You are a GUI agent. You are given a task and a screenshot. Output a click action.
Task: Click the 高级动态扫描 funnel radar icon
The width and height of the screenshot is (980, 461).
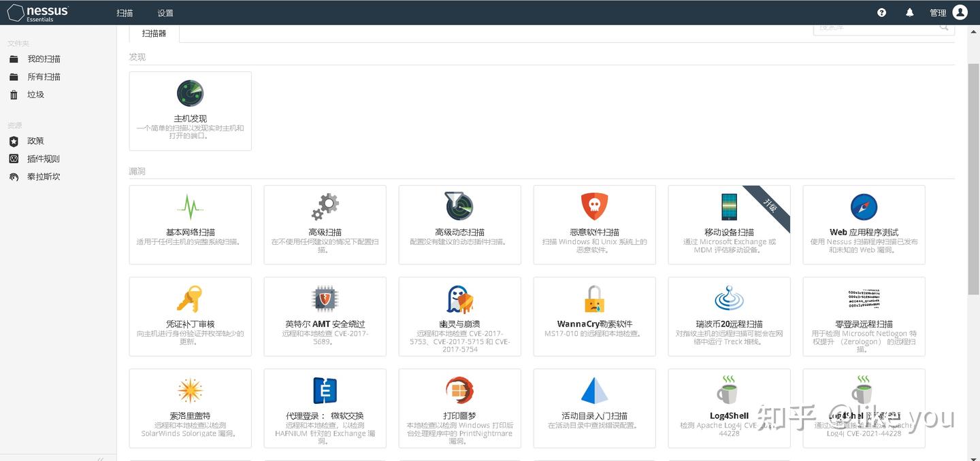click(459, 207)
